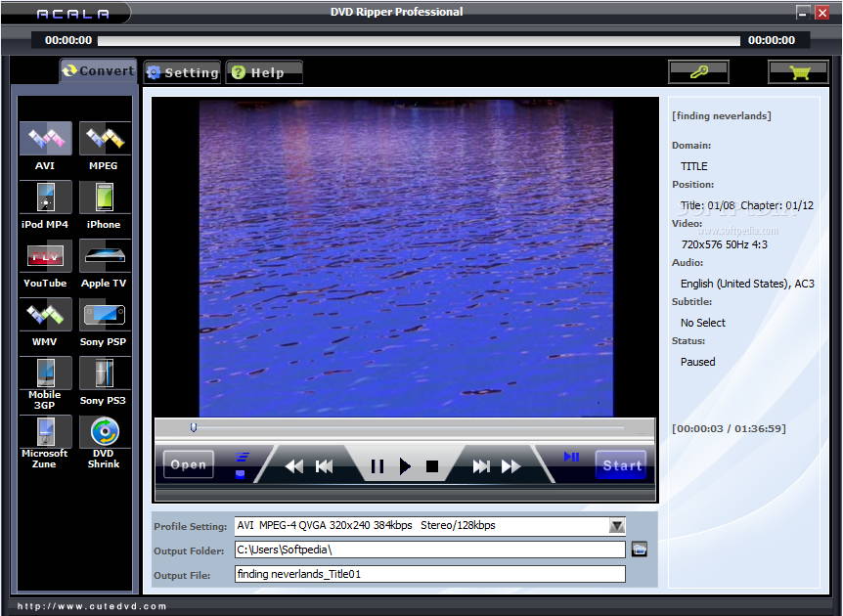
Task: Select the Sony PS3 profile icon
Action: [105, 374]
